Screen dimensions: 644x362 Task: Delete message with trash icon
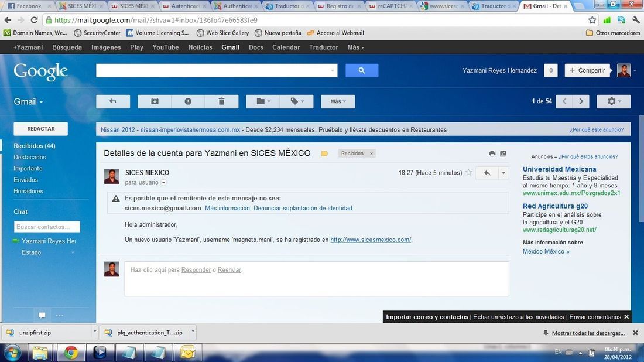(221, 101)
